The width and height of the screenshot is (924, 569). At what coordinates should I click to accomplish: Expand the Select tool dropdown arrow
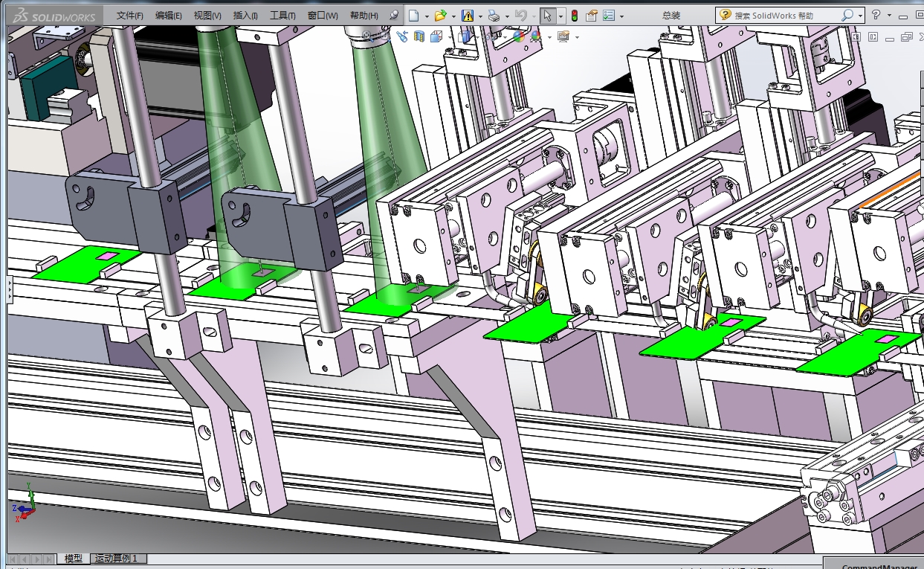pos(560,16)
